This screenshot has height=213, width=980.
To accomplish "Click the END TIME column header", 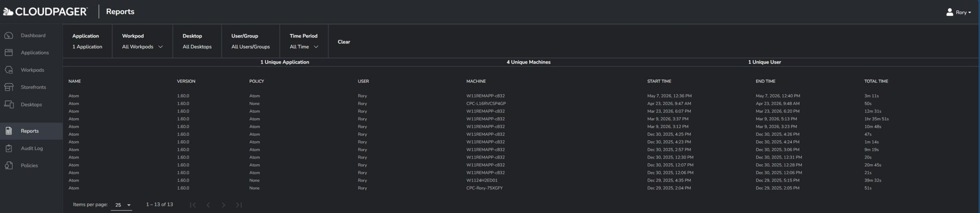I will pyautogui.click(x=765, y=81).
